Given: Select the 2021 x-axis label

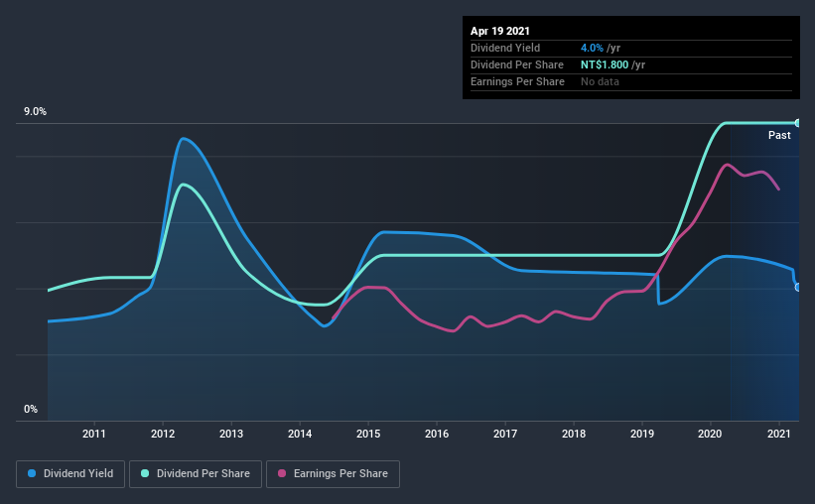Looking at the screenshot, I should [778, 434].
